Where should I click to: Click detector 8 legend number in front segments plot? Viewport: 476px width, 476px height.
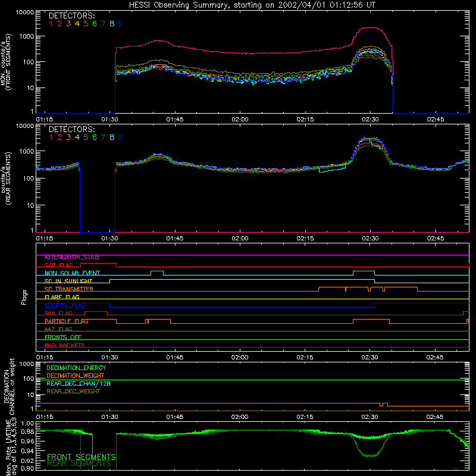click(x=112, y=24)
